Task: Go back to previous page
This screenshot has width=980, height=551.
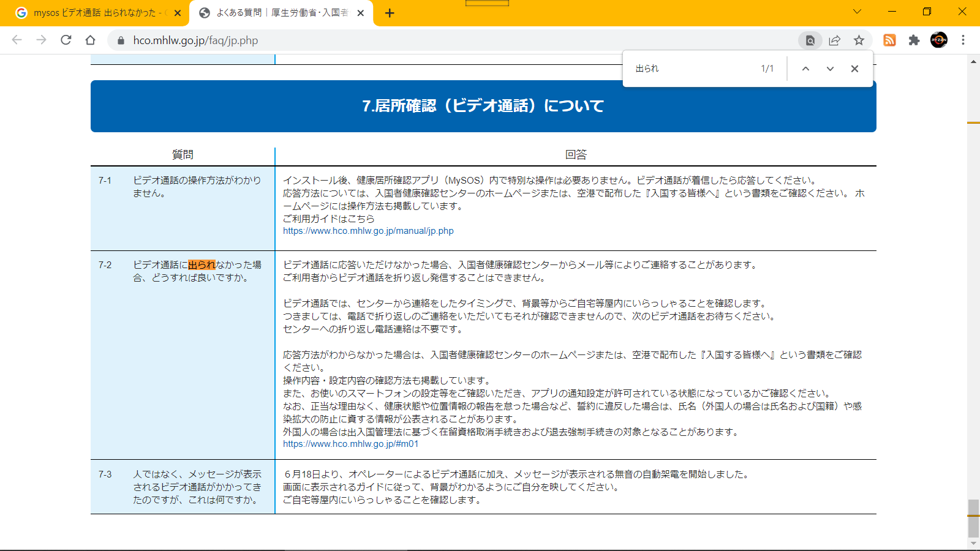Action: point(17,40)
